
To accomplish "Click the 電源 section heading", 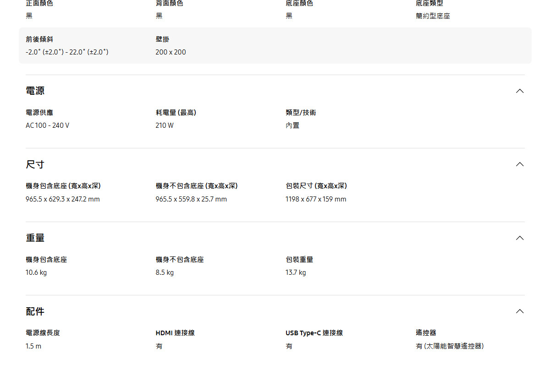I will 35,91.
